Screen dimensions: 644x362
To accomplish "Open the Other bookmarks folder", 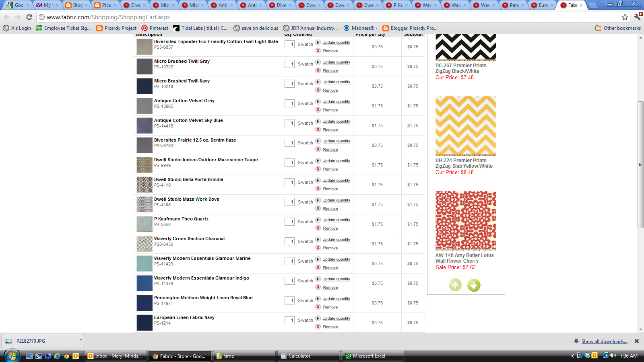I will (618, 28).
